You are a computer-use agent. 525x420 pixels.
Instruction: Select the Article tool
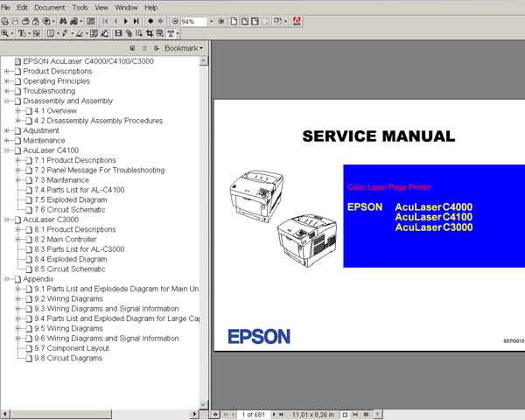coord(139,33)
